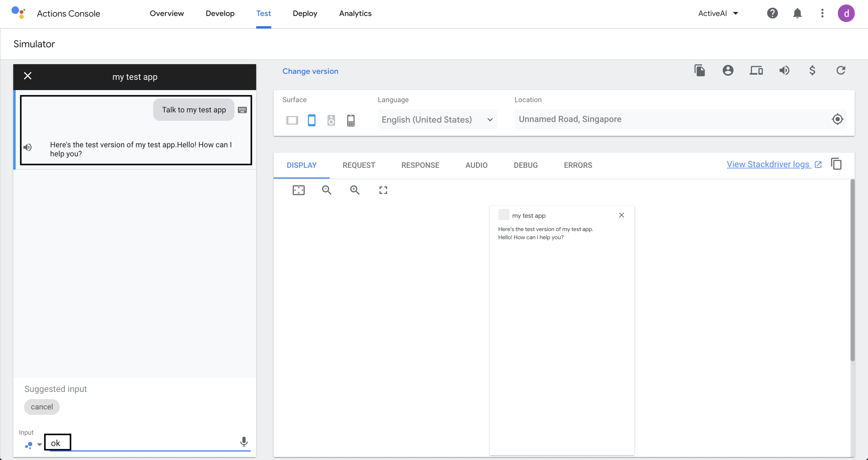
Task: Click the Google Assistant logo in header
Action: 18,13
